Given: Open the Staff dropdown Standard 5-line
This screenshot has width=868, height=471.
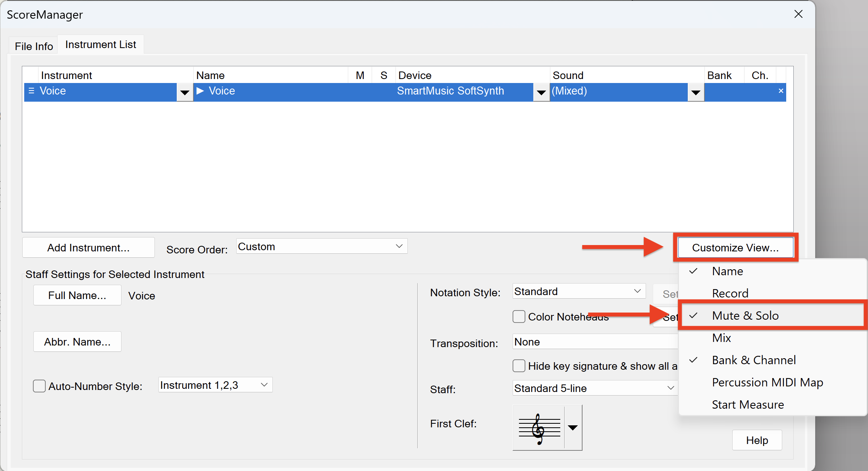Looking at the screenshot, I should point(595,388).
